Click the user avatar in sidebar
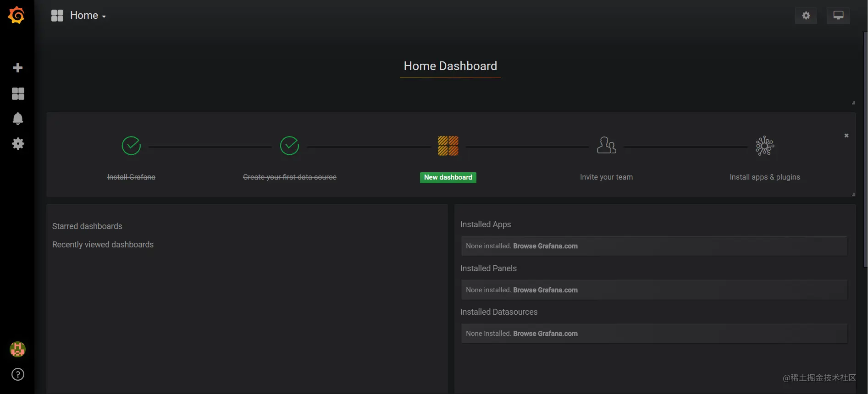868x394 pixels. (17, 350)
